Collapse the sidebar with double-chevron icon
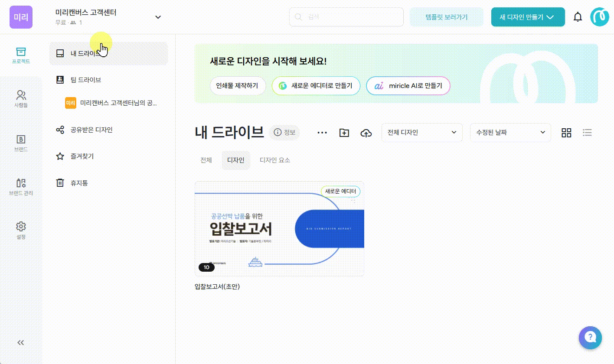Viewport: 614px width, 364px height. [x=20, y=343]
